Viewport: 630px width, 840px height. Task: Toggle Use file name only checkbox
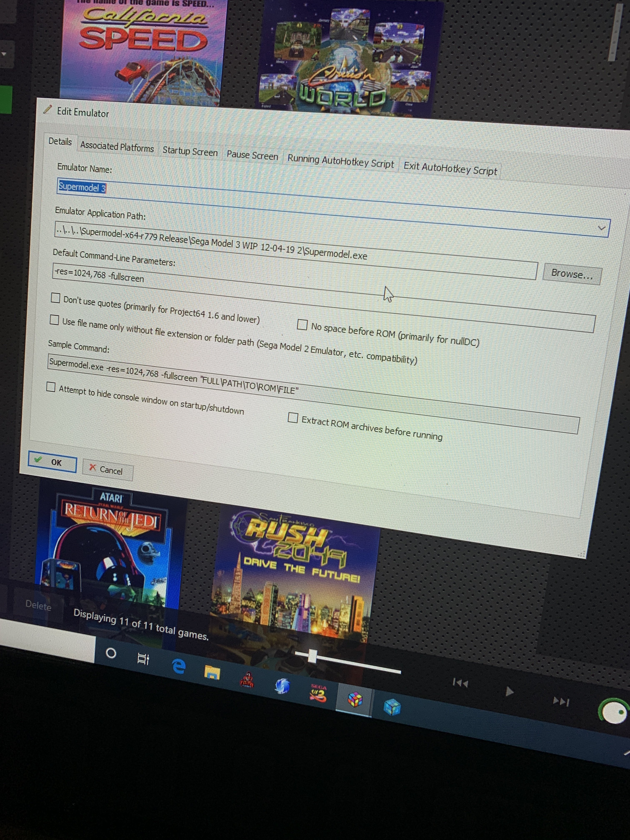[x=54, y=320]
